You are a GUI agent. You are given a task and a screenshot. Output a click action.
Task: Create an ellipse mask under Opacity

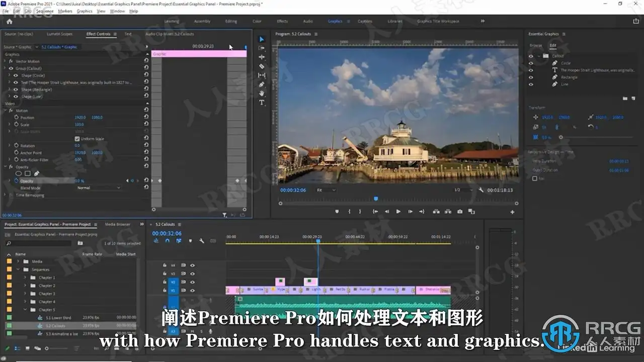(19, 173)
